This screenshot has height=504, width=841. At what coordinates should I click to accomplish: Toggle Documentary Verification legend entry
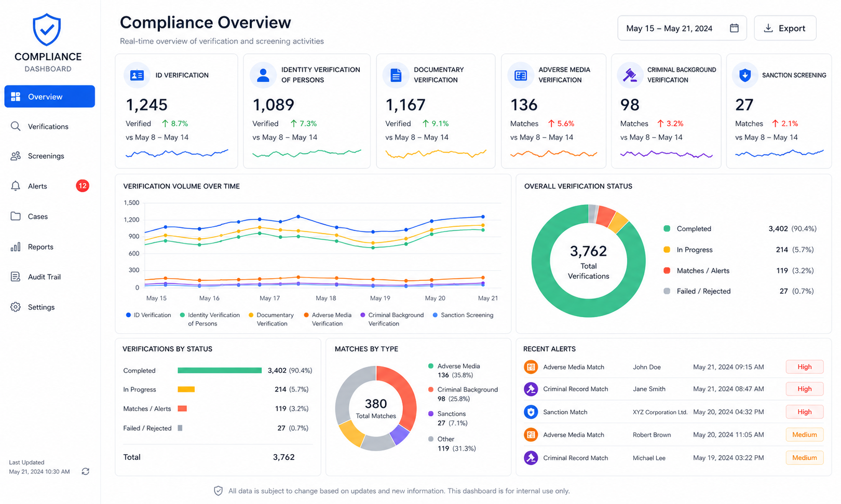pyautogui.click(x=271, y=319)
